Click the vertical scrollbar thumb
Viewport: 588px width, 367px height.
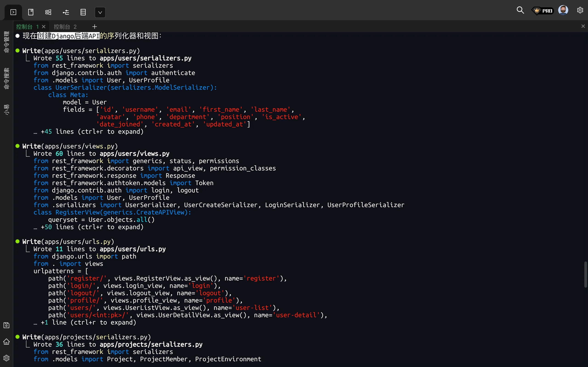click(585, 274)
